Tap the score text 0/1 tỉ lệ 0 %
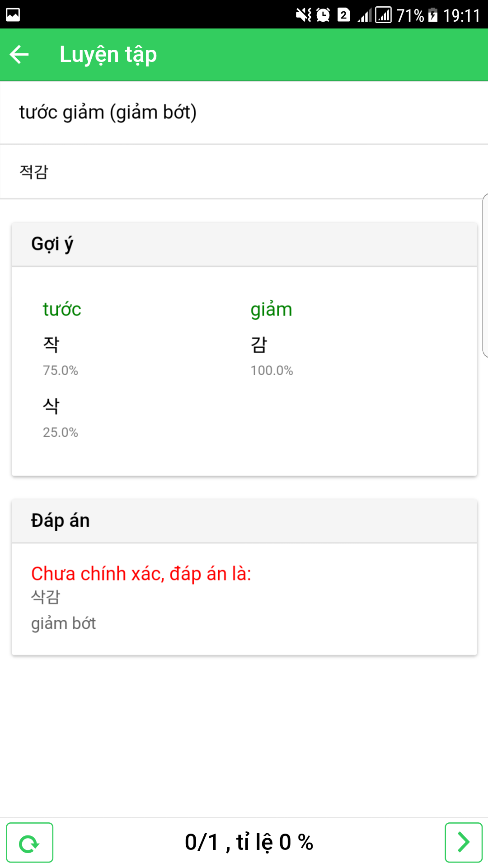Viewport: 488px width, 868px height. click(x=249, y=843)
